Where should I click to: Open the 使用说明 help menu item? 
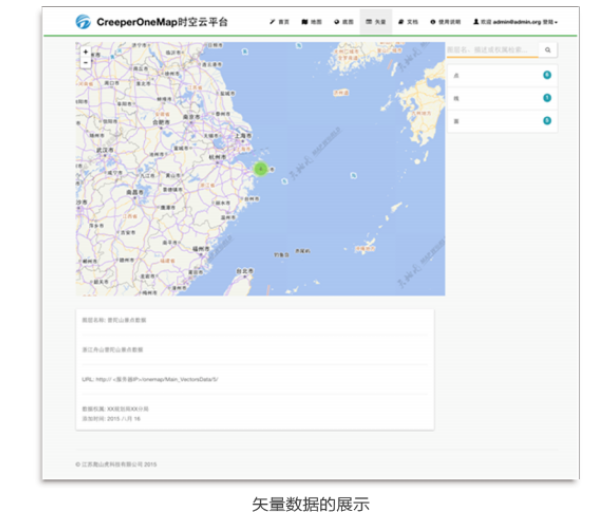click(x=445, y=21)
